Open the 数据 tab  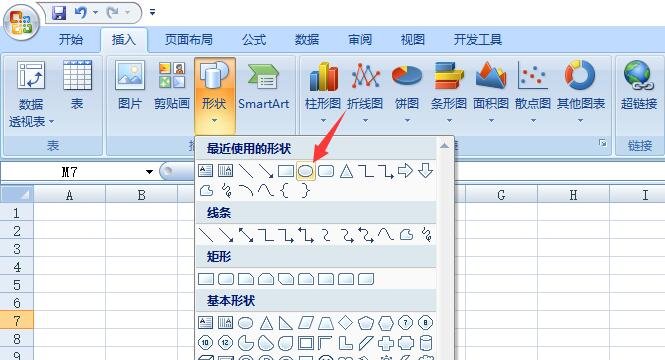[x=307, y=40]
